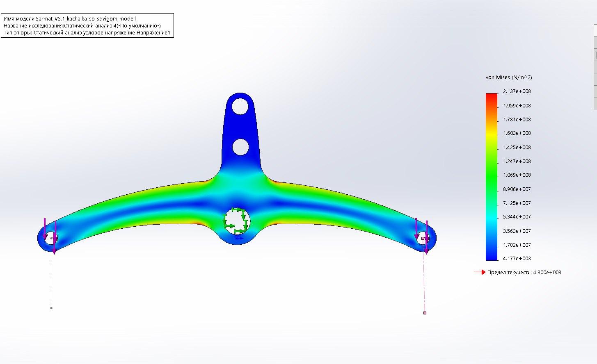Select the rightmost purple force arrow
The image size is (597, 364).
(x=427, y=237)
